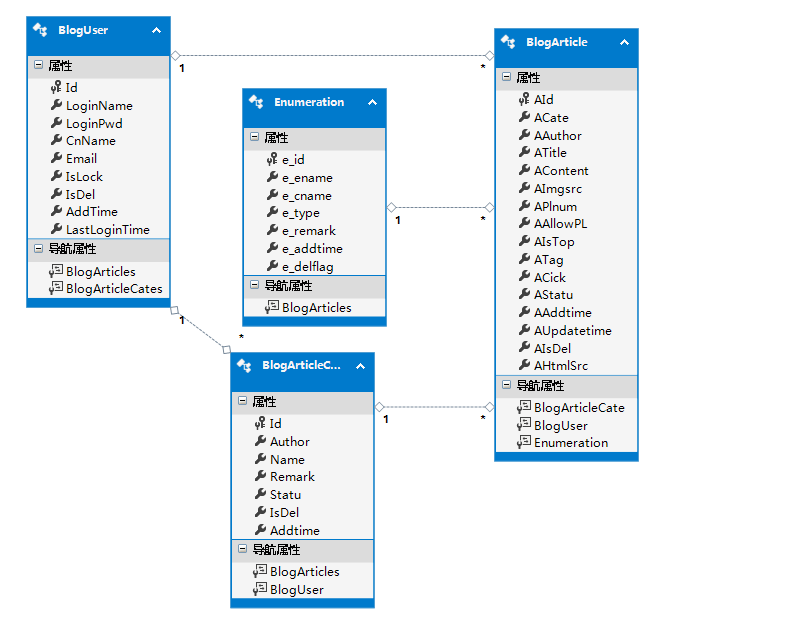This screenshot has height=619, width=799.
Task: Select the BlogArticleCate entity title bar
Action: (x=300, y=366)
